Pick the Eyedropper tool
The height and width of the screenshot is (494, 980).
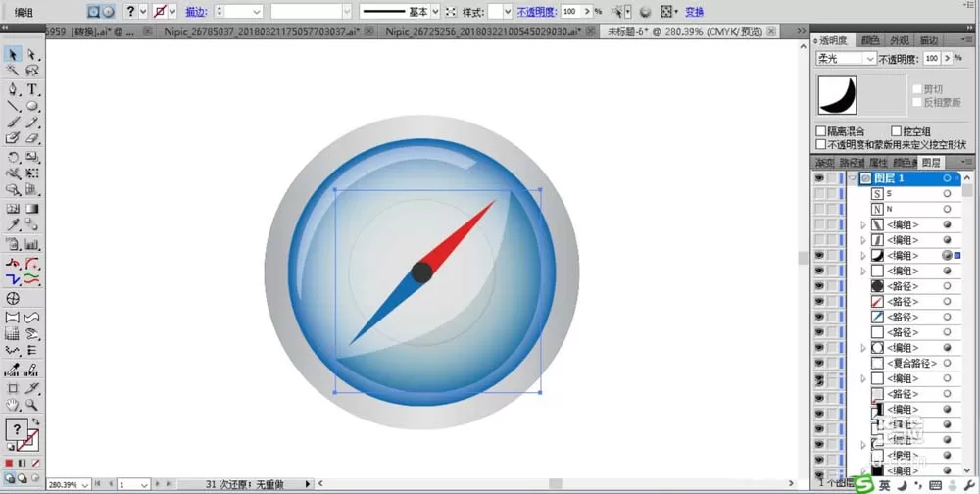coord(13,225)
